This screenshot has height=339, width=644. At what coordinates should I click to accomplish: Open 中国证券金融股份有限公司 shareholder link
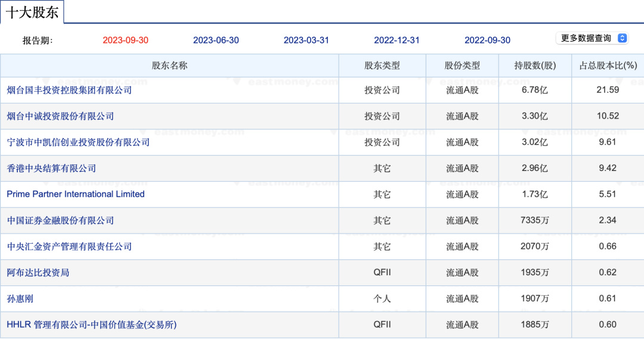click(60, 220)
